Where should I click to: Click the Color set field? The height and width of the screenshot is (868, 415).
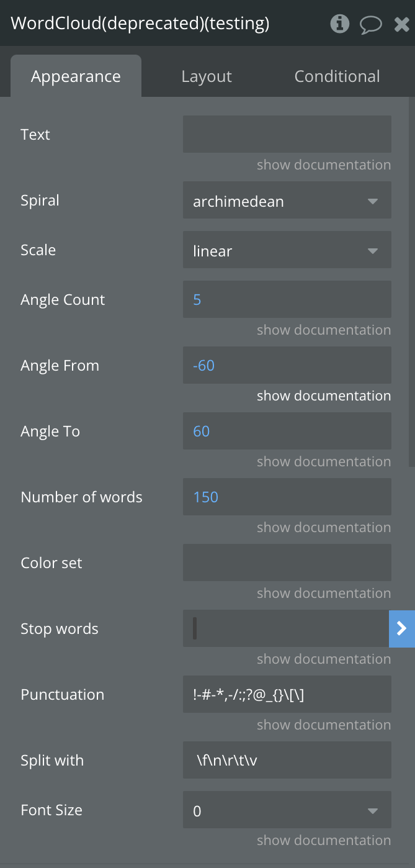[x=287, y=563]
